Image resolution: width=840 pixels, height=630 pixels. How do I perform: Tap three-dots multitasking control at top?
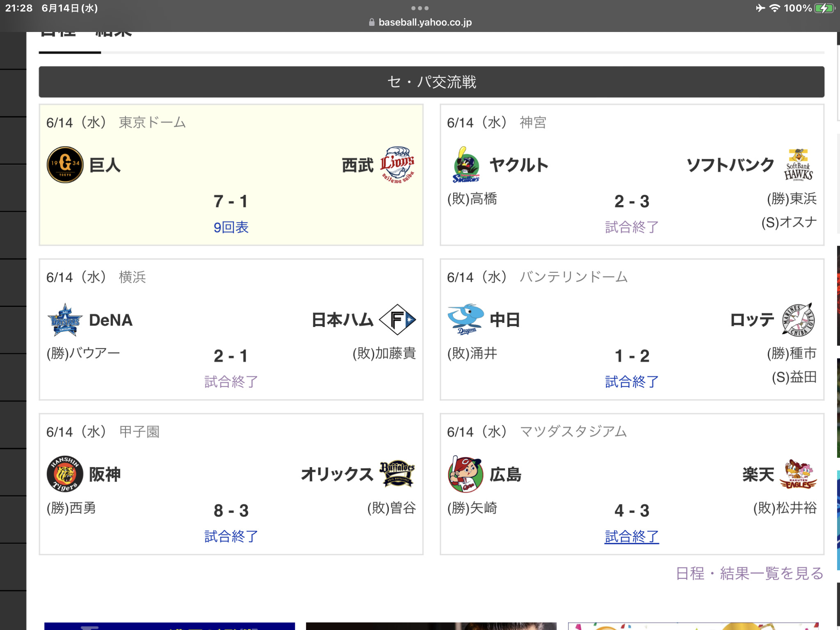point(420,8)
